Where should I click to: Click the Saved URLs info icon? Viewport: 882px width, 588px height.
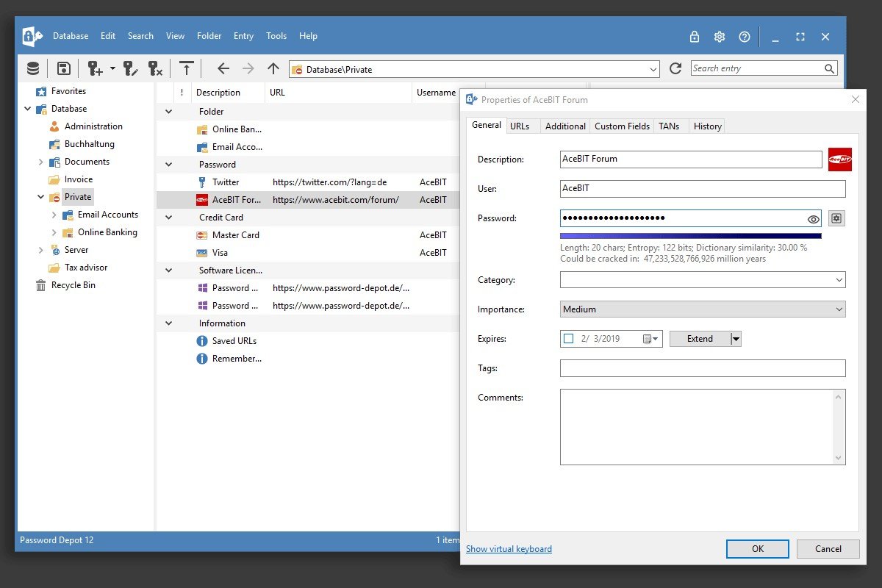tap(202, 341)
